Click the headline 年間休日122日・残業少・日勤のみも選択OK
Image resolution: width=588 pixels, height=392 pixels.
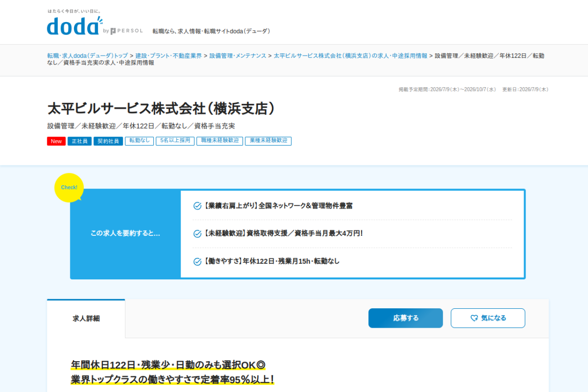(x=168, y=365)
